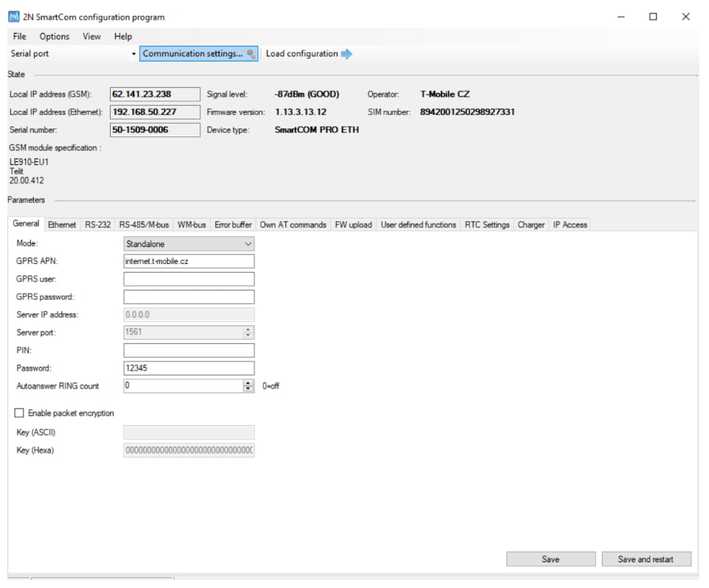This screenshot has height=588, width=709.
Task: Click Load configuration text
Action: coord(301,54)
